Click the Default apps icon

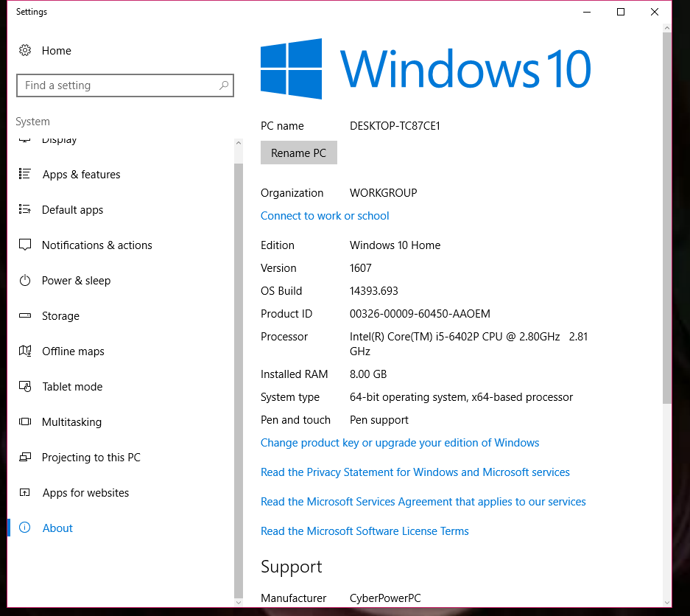(x=25, y=210)
